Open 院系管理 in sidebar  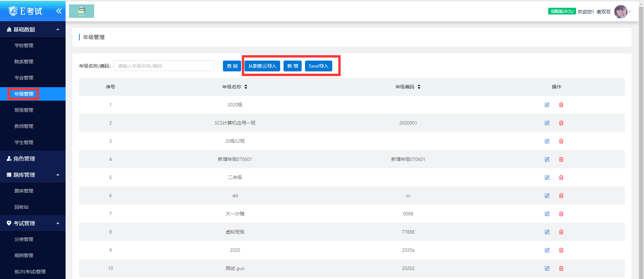pyautogui.click(x=24, y=62)
